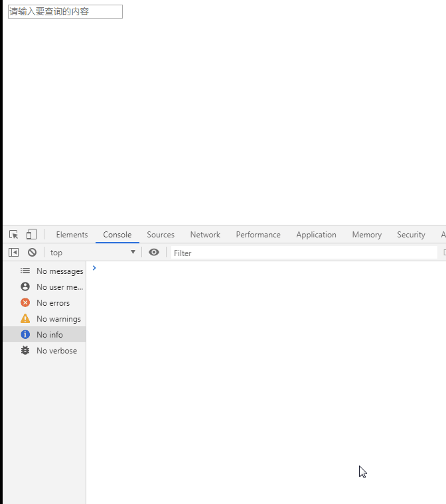
Task: Select the Console tab
Action: (117, 235)
